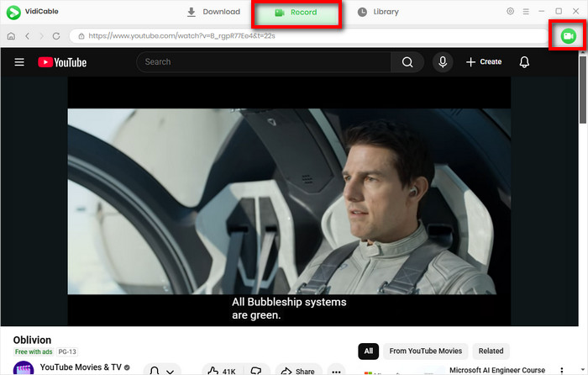Open more actions ellipsis below video
This screenshot has height=375, width=588.
[x=336, y=371]
